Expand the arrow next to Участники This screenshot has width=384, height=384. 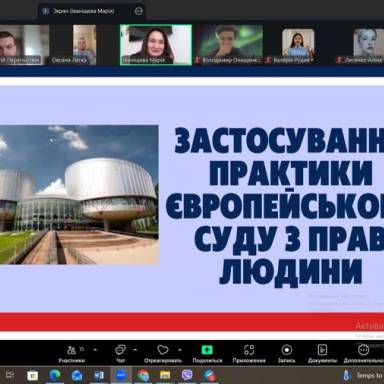point(95,350)
